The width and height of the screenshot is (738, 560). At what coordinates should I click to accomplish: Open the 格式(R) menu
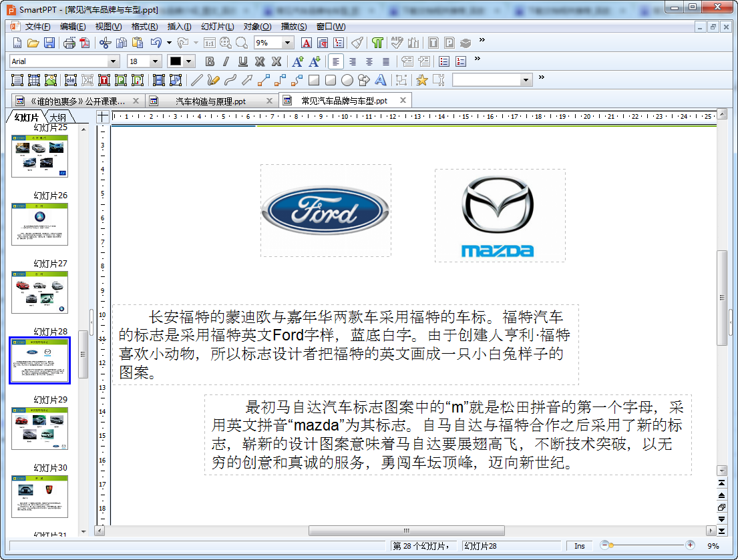pyautogui.click(x=144, y=27)
